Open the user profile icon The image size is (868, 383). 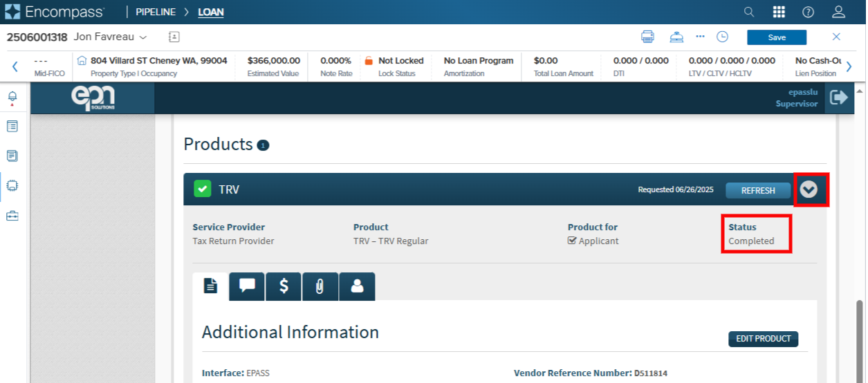point(838,12)
